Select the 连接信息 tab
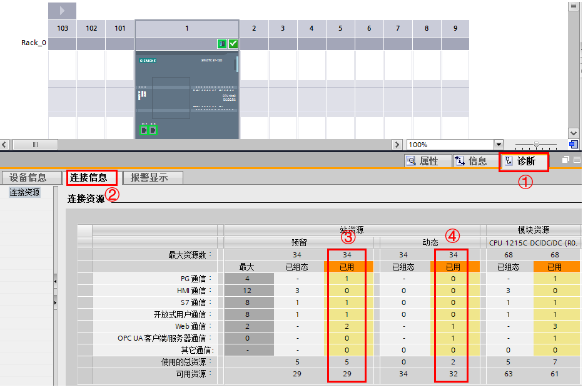Screen dimensions: 588x392 coord(92,178)
